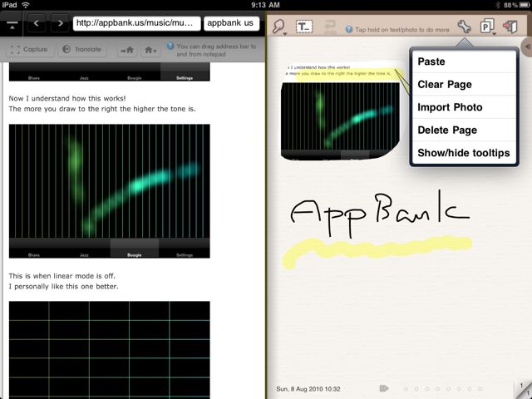This screenshot has width=532, height=399.
Task: Tap the page tag marker icon
Action: 384,388
